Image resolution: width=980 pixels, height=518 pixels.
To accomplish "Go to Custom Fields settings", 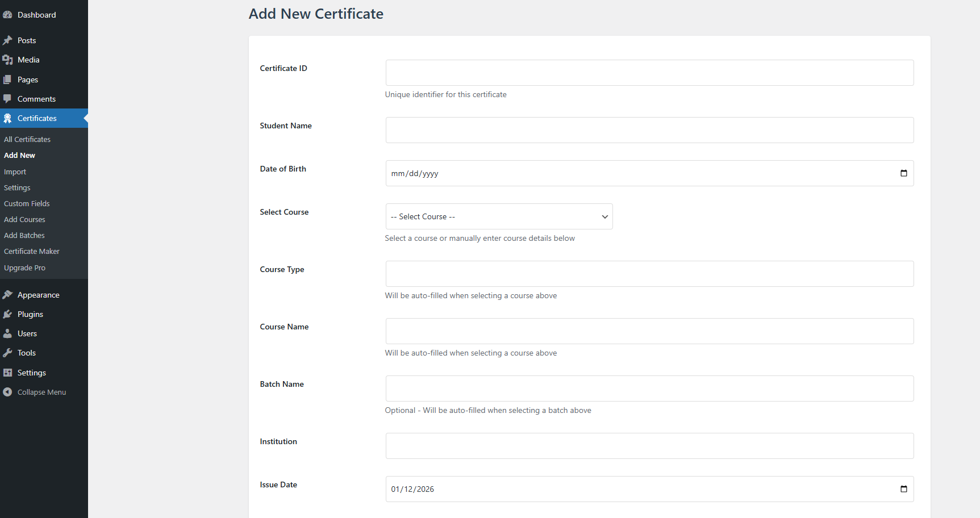I will 26,203.
